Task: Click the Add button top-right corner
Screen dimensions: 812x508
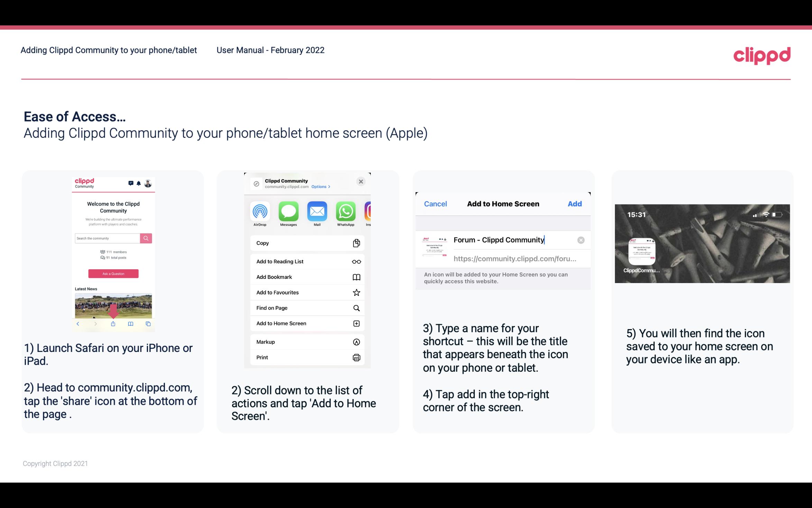Action: [x=575, y=204]
